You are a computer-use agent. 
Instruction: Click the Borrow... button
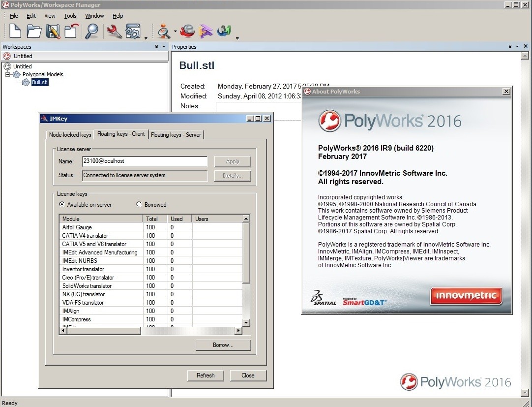[x=223, y=345]
